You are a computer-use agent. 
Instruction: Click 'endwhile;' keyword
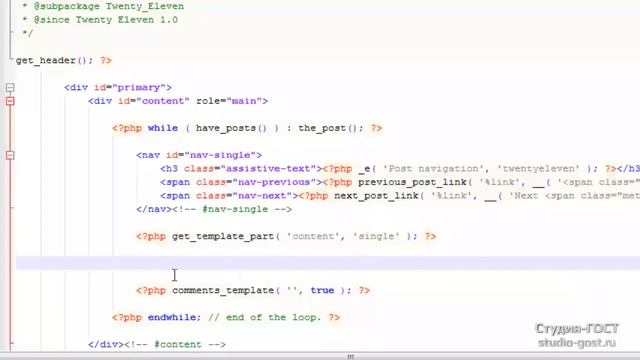pyautogui.click(x=174, y=317)
